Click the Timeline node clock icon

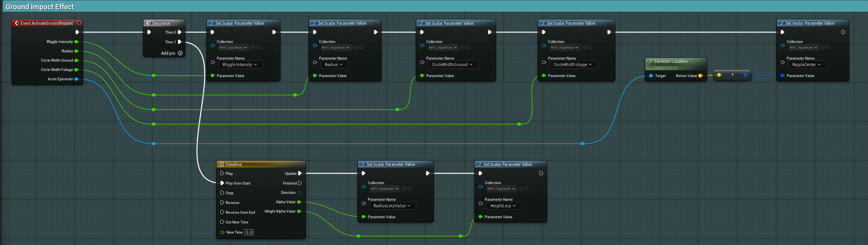(222, 164)
